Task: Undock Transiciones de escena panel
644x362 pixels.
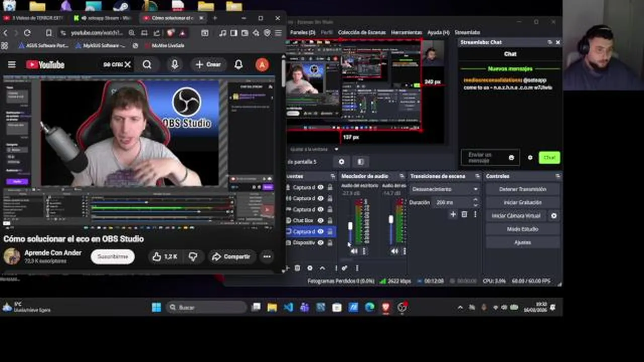Action: tap(477, 176)
